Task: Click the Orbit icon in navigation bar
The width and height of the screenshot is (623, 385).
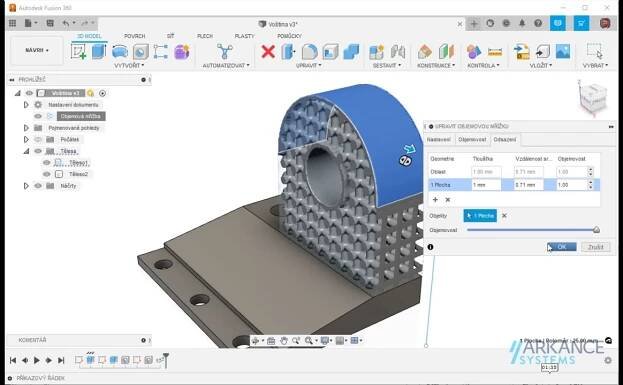Action: (x=255, y=341)
